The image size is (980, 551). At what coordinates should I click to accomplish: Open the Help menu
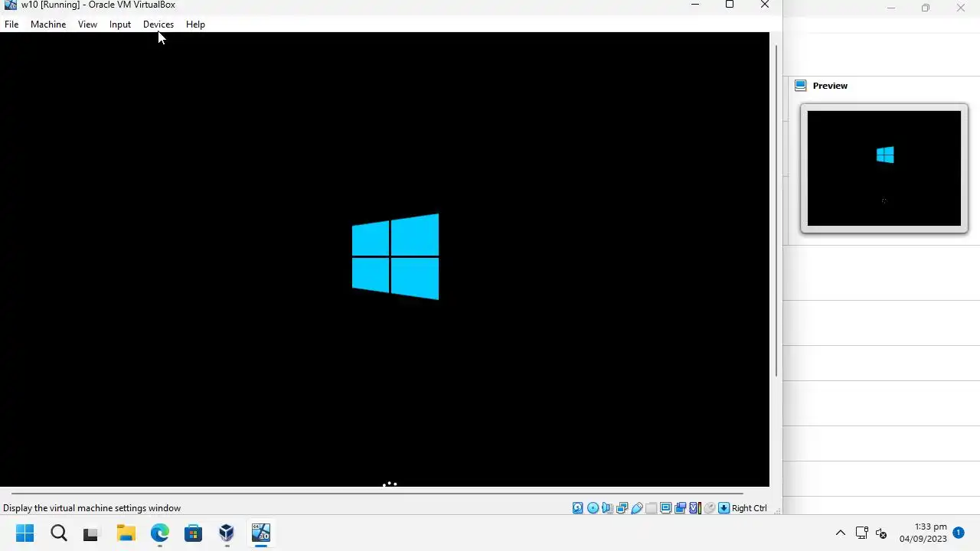(195, 24)
